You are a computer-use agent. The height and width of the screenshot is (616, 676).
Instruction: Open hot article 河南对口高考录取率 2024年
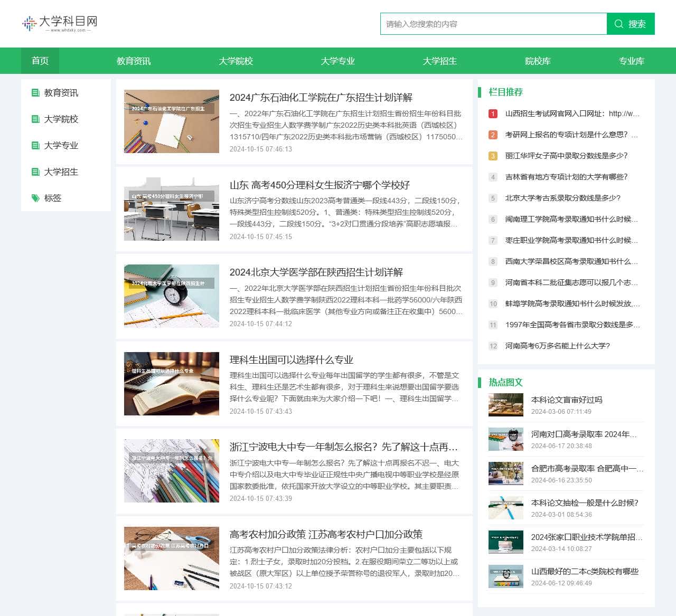pyautogui.click(x=584, y=434)
